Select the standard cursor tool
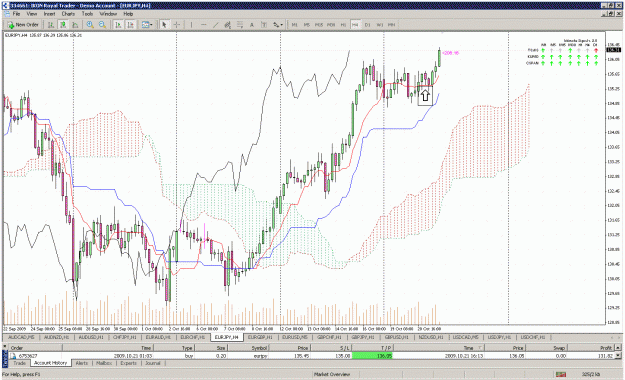The width and height of the screenshot is (625, 380). pyautogui.click(x=164, y=25)
